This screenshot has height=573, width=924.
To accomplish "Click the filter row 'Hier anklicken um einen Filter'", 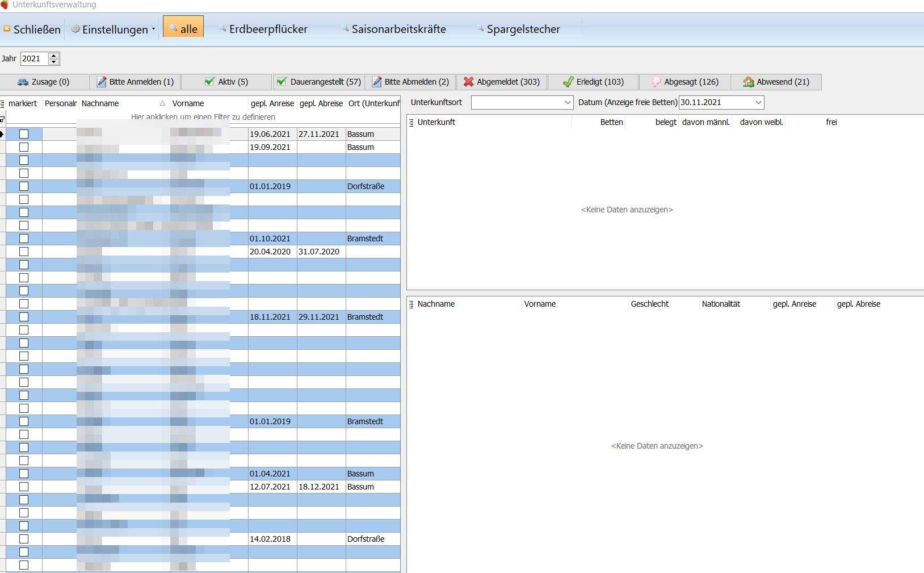I will point(203,117).
